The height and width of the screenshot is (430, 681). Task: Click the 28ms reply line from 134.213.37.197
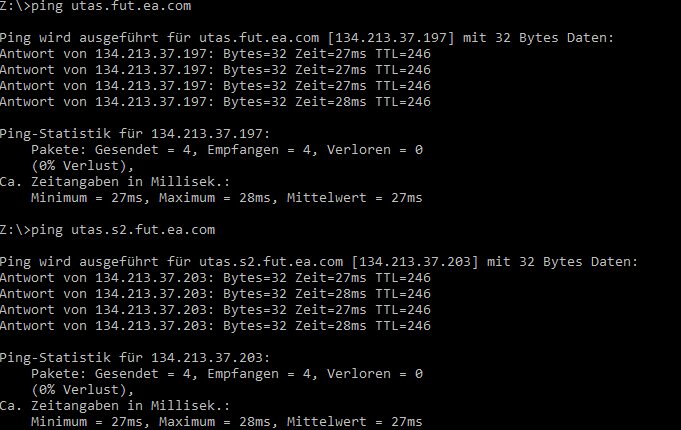pyautogui.click(x=215, y=102)
